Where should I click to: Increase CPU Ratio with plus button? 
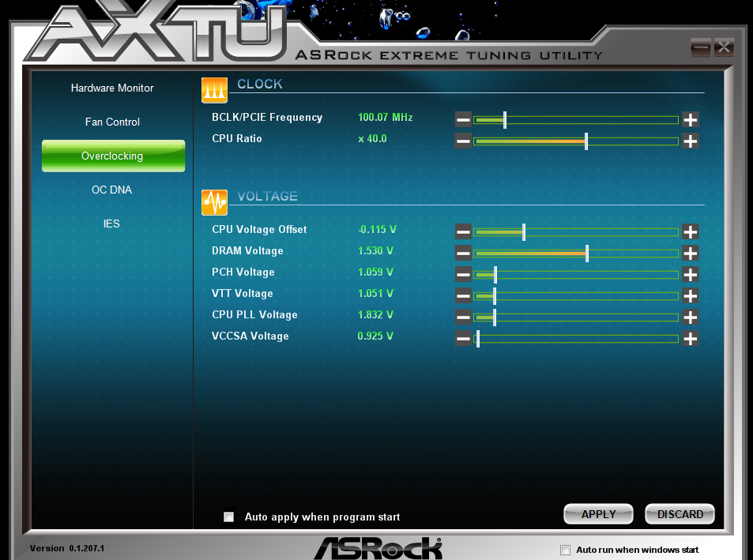point(690,141)
